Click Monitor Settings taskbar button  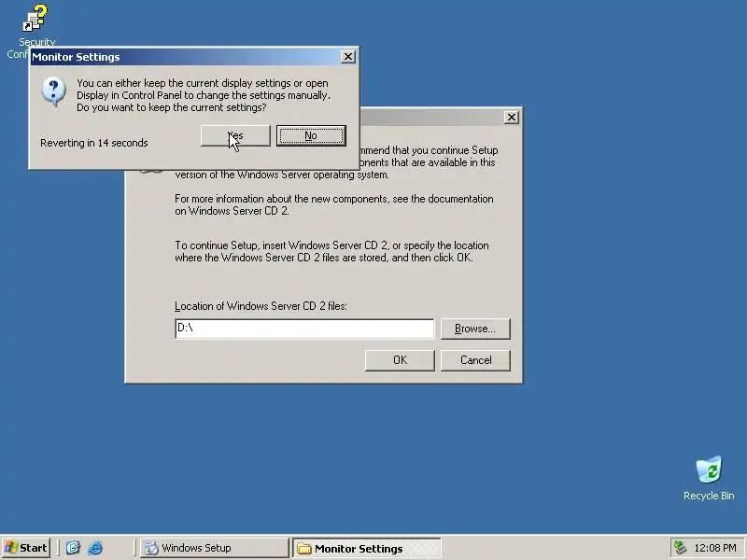[366, 548]
